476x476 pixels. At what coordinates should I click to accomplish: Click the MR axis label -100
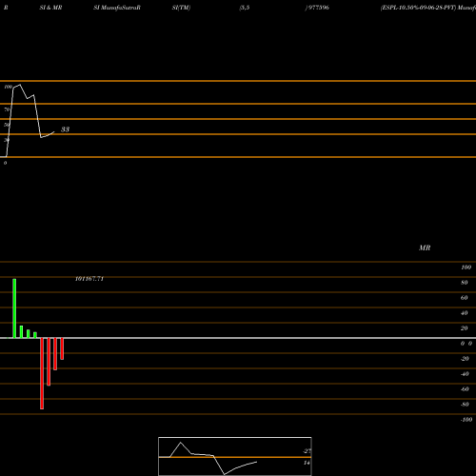(x=466, y=420)
